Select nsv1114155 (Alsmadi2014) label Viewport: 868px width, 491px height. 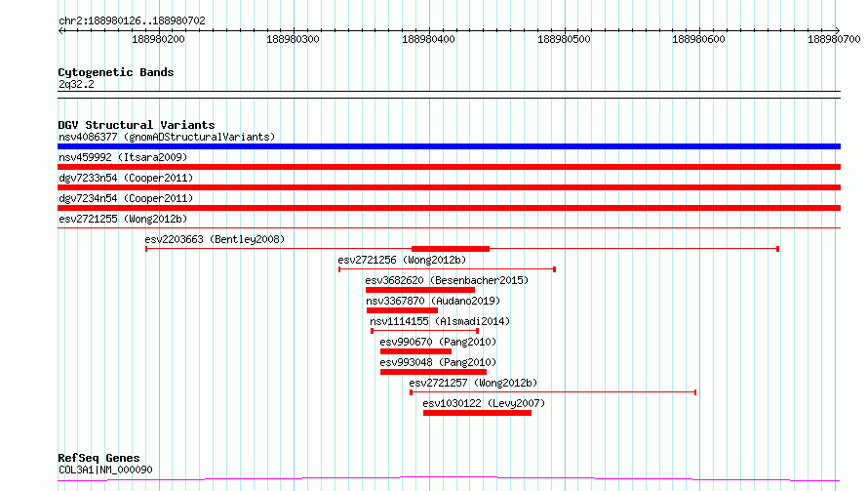(440, 321)
